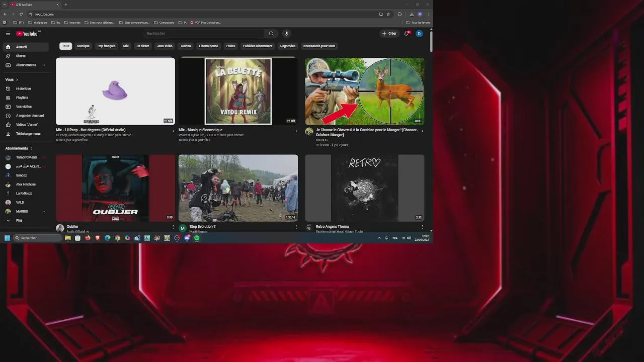Image resolution: width=644 pixels, height=362 pixels.
Task: Open Discord from the taskbar
Action: coord(187,238)
